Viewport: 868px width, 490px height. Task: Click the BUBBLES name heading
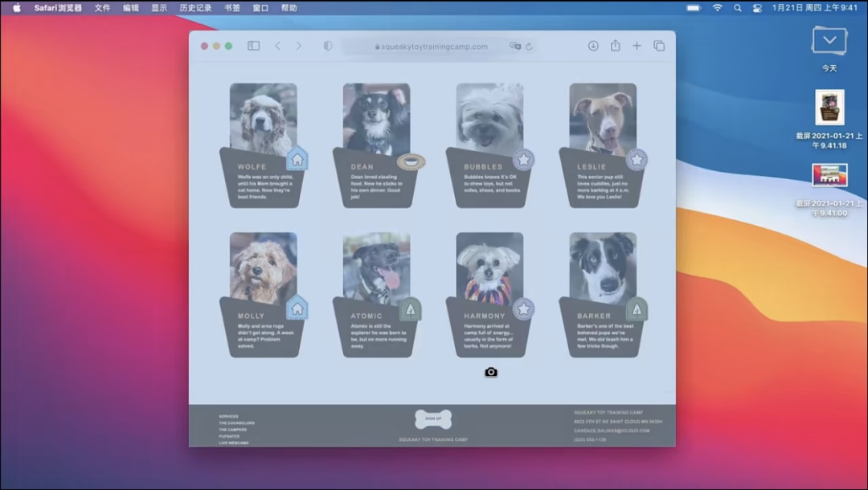click(483, 166)
